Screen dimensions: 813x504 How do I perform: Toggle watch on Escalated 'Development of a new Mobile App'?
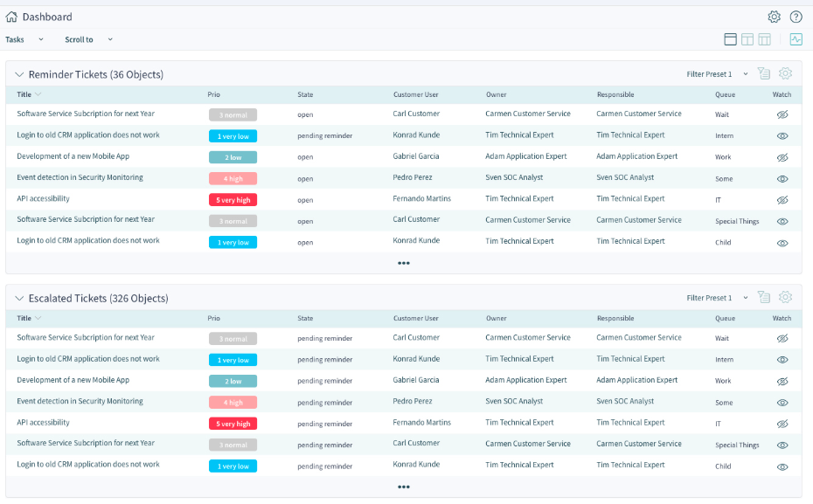(782, 381)
